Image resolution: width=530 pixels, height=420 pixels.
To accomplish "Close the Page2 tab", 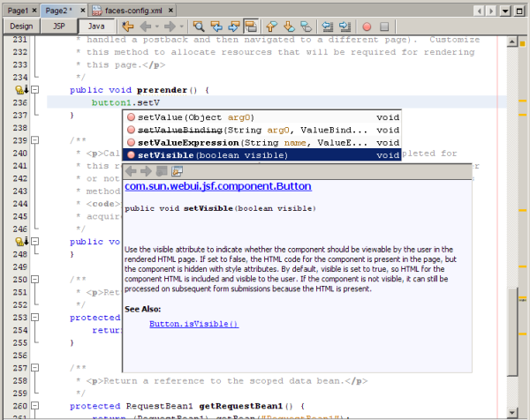I will click(x=82, y=11).
